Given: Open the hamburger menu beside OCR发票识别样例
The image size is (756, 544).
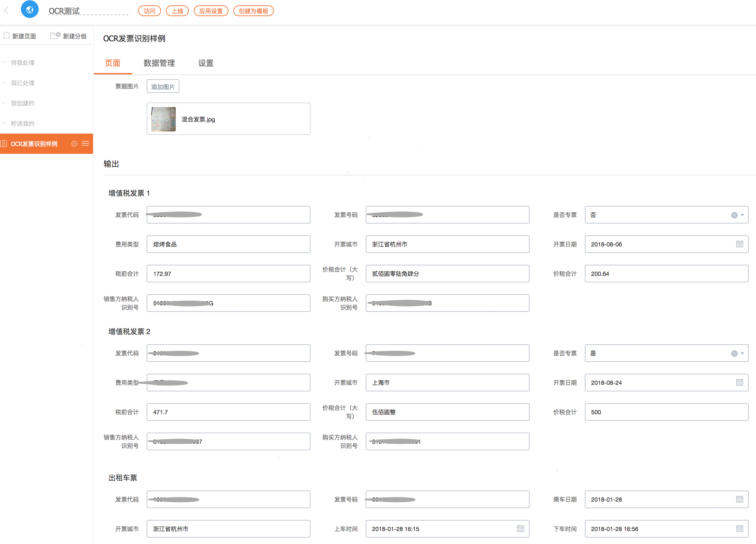Looking at the screenshot, I should tap(85, 144).
